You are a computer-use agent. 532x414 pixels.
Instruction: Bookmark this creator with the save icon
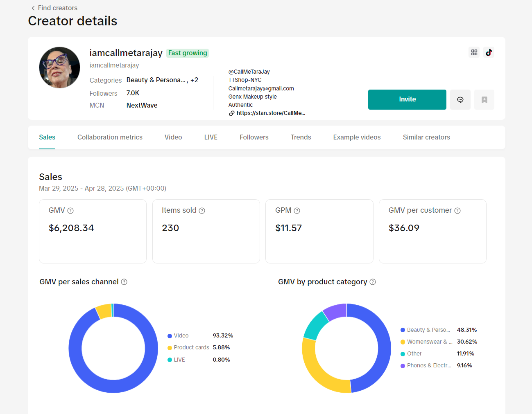tap(484, 100)
